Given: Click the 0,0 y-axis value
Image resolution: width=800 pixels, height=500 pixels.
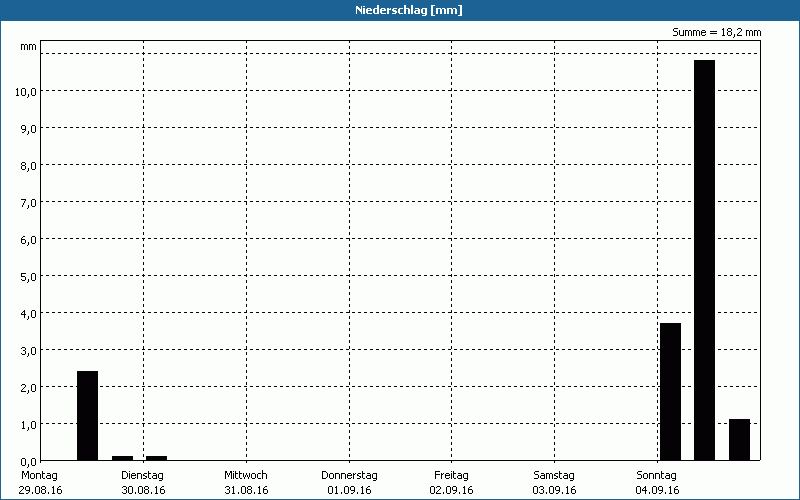Looking at the screenshot, I should (29, 462).
